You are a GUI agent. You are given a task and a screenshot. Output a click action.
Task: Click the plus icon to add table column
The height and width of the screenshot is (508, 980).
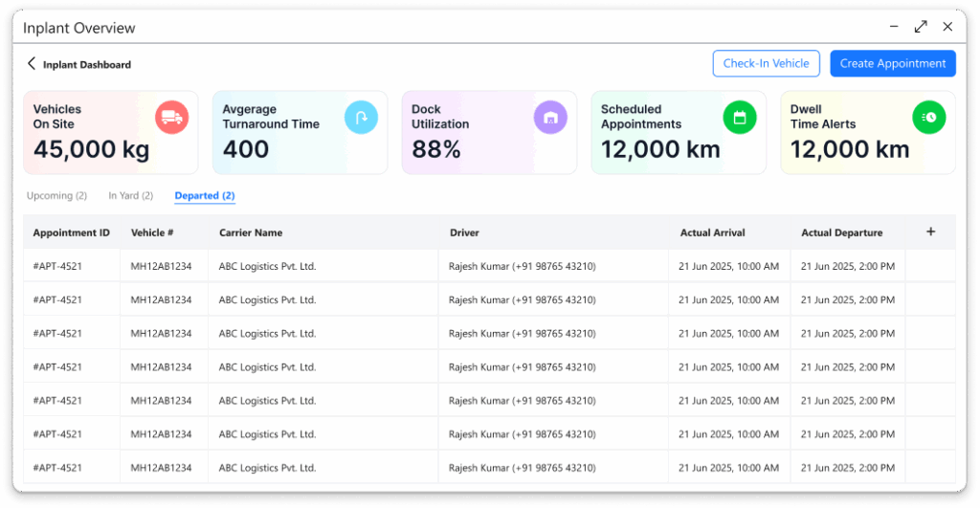click(x=930, y=232)
